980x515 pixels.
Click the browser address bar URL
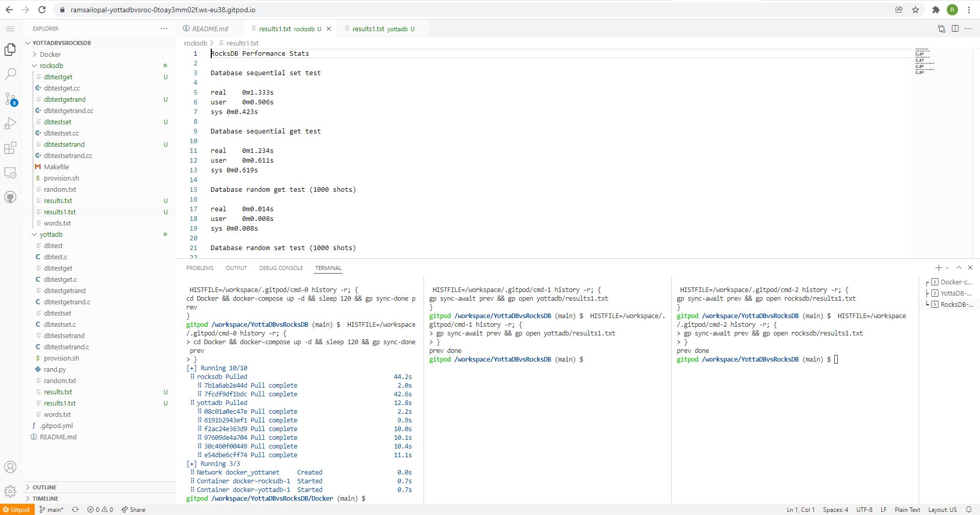[163, 10]
